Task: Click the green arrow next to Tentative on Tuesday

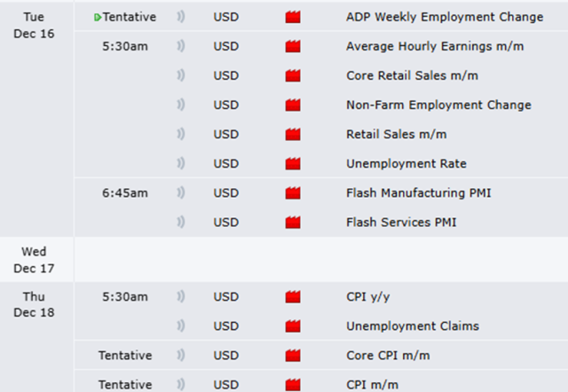Action: pos(97,18)
